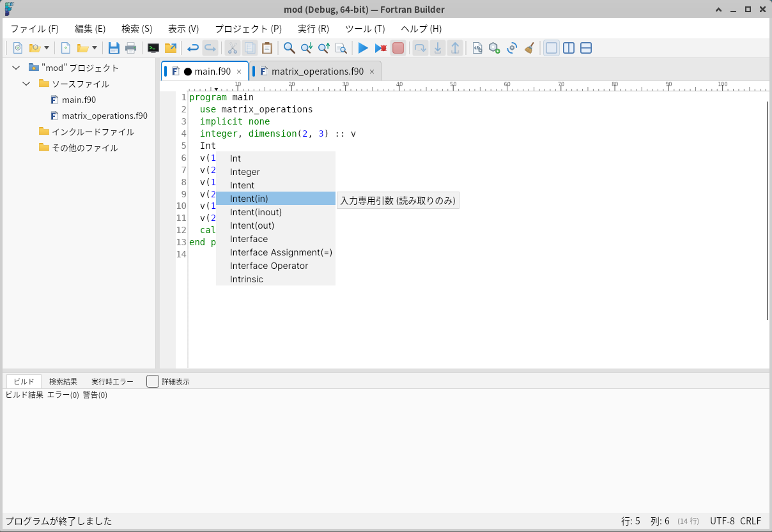The width and height of the screenshot is (772, 532).
Task: Choose Intrinsic from autocomplete list
Action: 275,279
